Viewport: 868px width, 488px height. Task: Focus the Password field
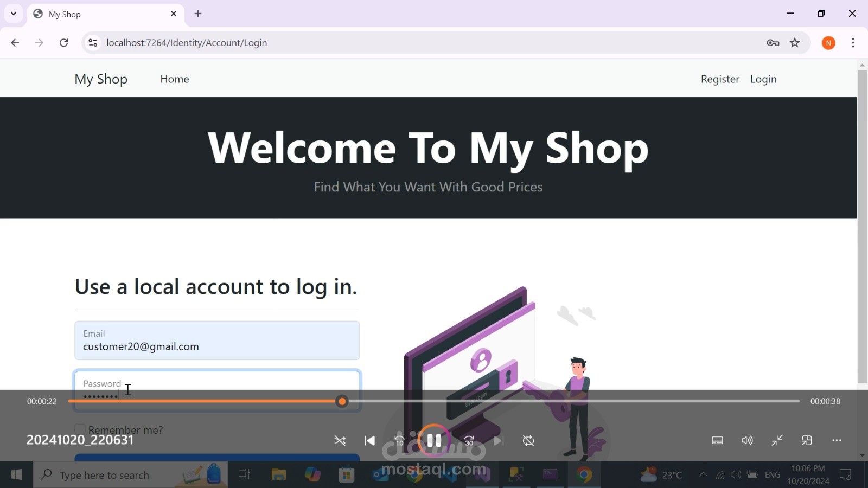217,390
